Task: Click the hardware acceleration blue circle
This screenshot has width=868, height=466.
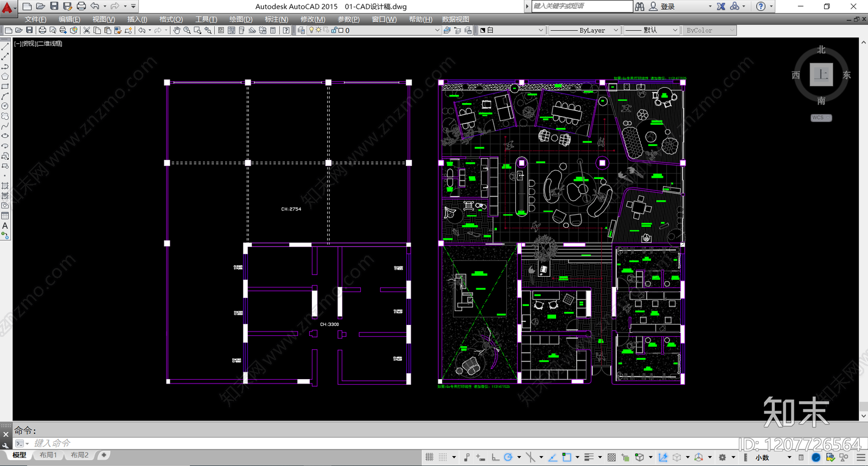Action: [x=816, y=457]
